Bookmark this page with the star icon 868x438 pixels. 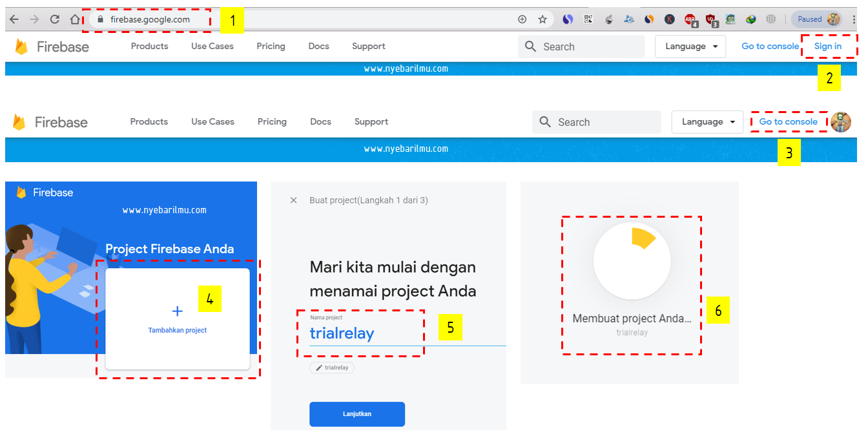pos(542,19)
